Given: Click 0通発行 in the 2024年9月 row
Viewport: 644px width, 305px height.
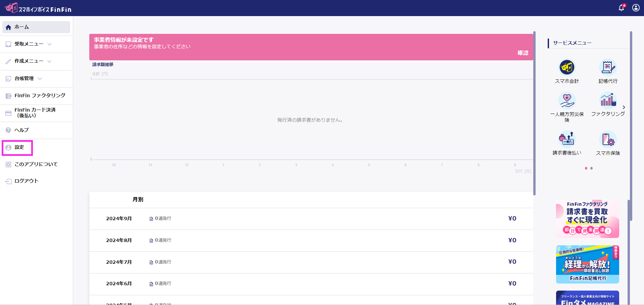Looking at the screenshot, I should point(163,219).
